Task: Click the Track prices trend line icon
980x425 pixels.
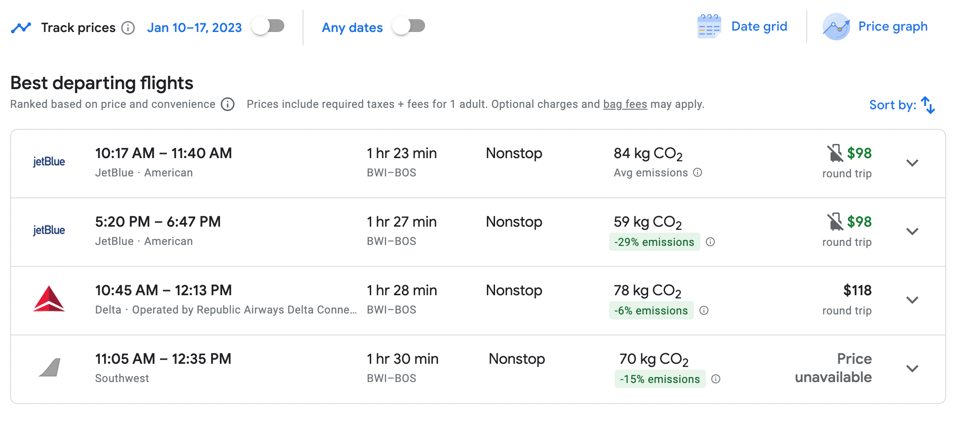Action: click(x=21, y=27)
